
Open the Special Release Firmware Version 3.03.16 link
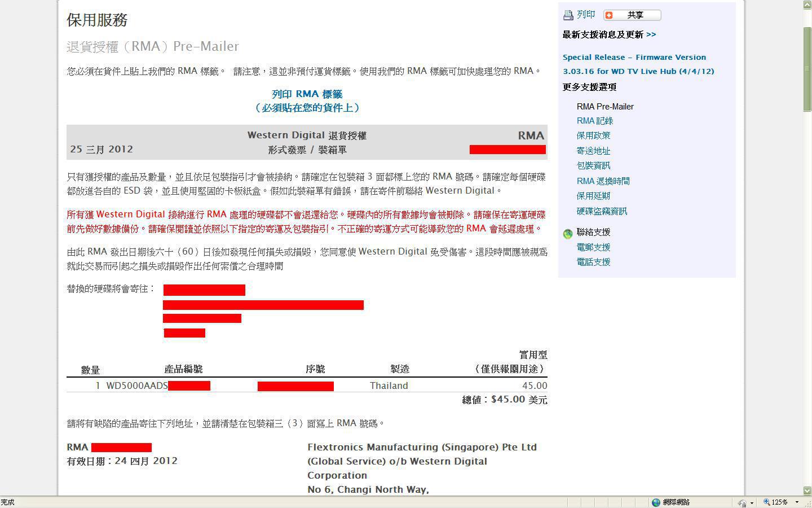click(638, 64)
